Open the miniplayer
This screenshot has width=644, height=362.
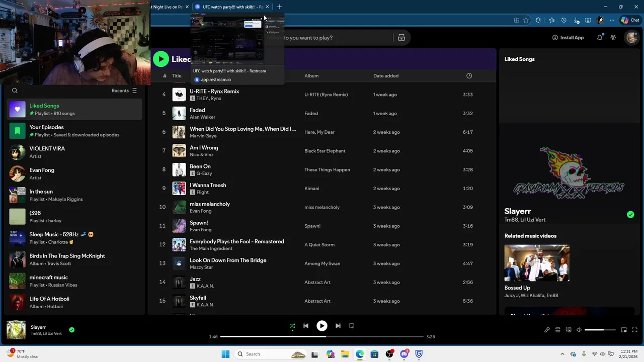point(624,330)
